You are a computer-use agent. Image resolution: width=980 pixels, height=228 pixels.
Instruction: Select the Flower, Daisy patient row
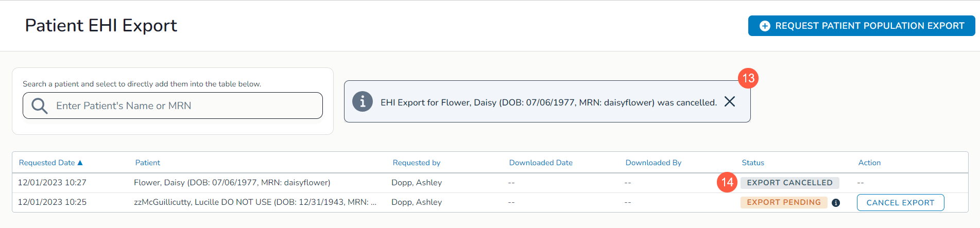[232, 183]
